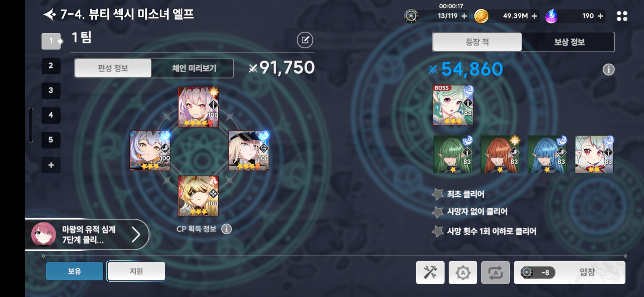Select team slot 3 in sidebar
This screenshot has width=644, height=297.
(51, 90)
